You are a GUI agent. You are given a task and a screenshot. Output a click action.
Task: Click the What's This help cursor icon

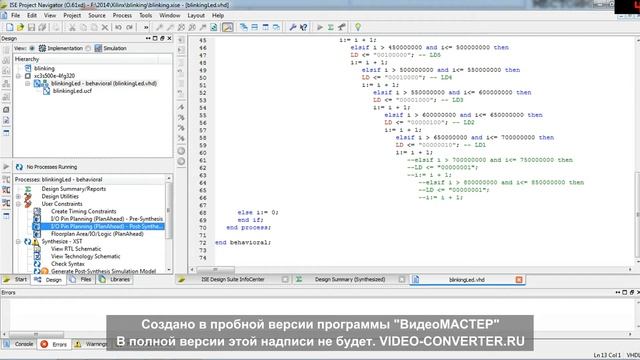[x=303, y=27]
